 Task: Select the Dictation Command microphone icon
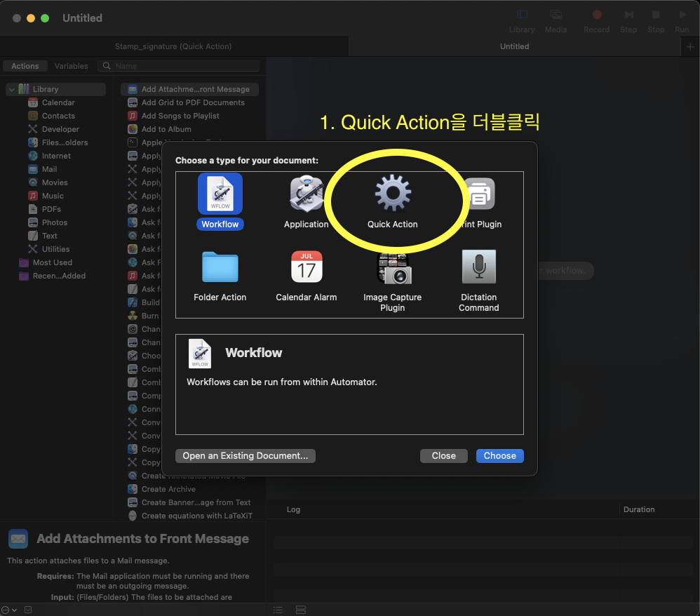pyautogui.click(x=478, y=267)
